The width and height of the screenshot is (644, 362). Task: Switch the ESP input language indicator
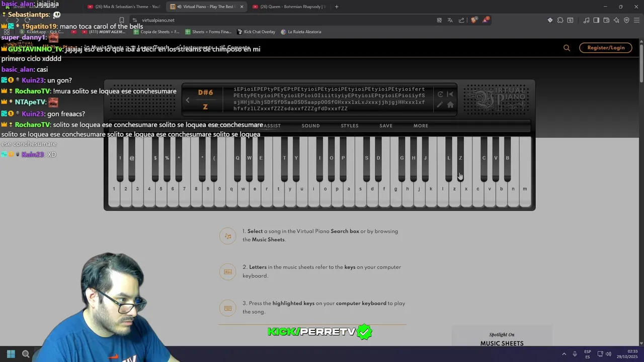588,354
